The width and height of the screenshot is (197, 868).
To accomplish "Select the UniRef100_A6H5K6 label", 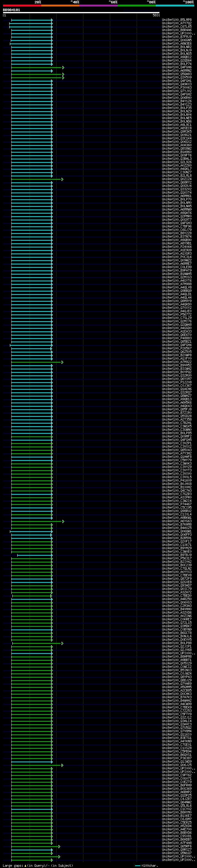I will tap(177, 403).
